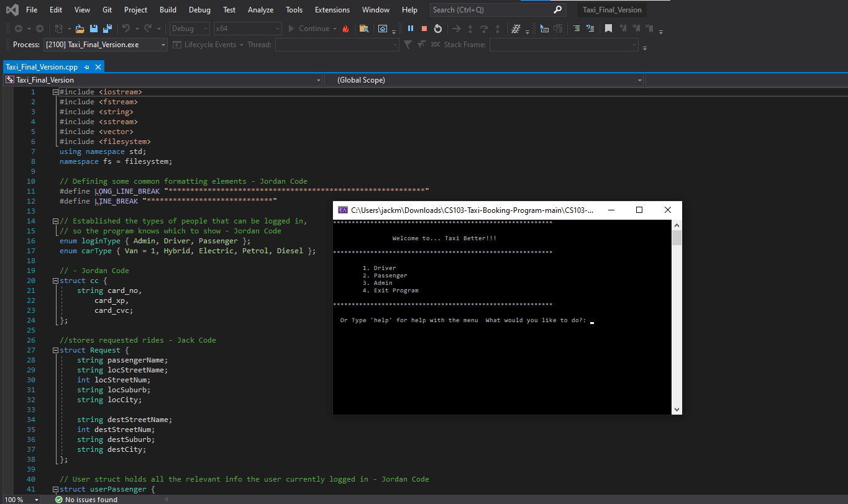Restart the debug session

click(x=438, y=29)
